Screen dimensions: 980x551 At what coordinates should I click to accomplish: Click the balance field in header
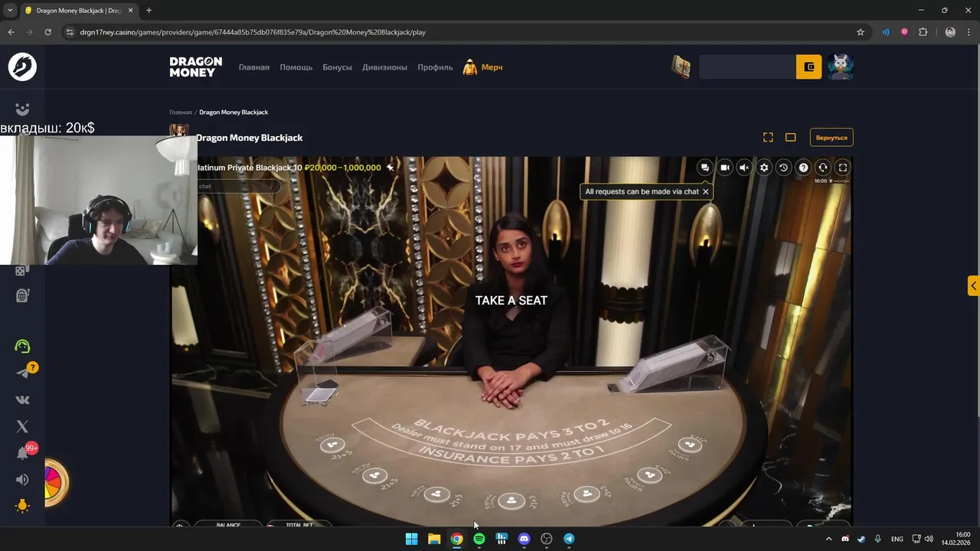[747, 67]
